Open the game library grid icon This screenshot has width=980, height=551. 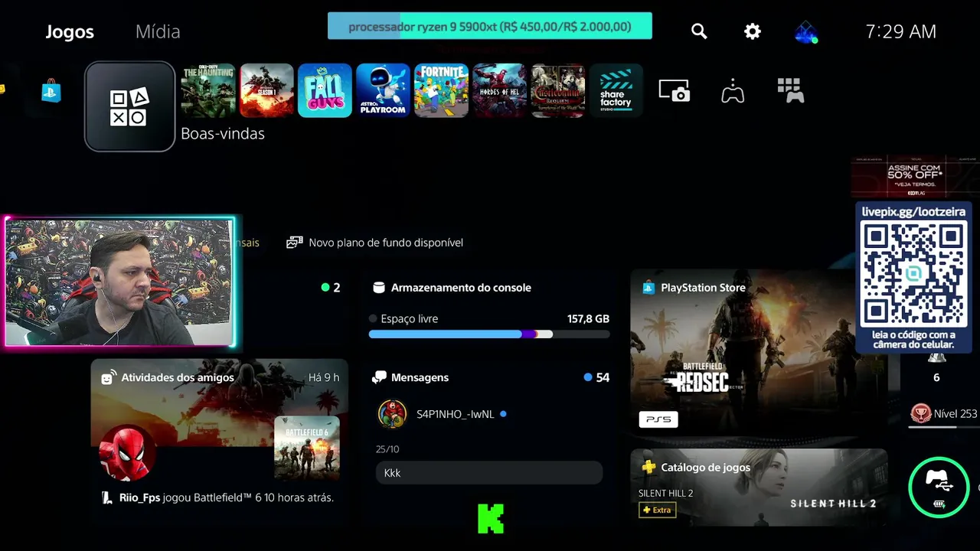click(790, 90)
